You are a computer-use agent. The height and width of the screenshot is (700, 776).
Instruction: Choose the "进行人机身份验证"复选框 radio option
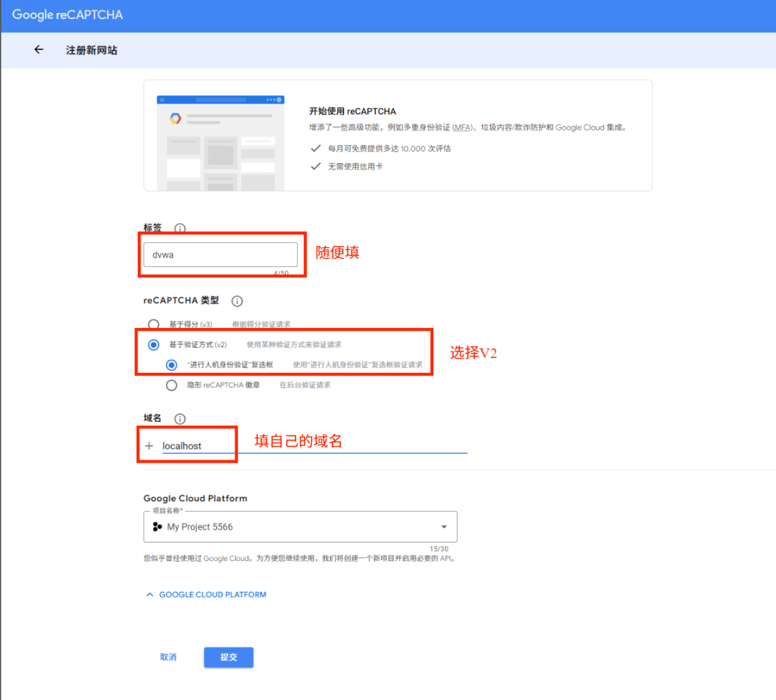click(172, 365)
